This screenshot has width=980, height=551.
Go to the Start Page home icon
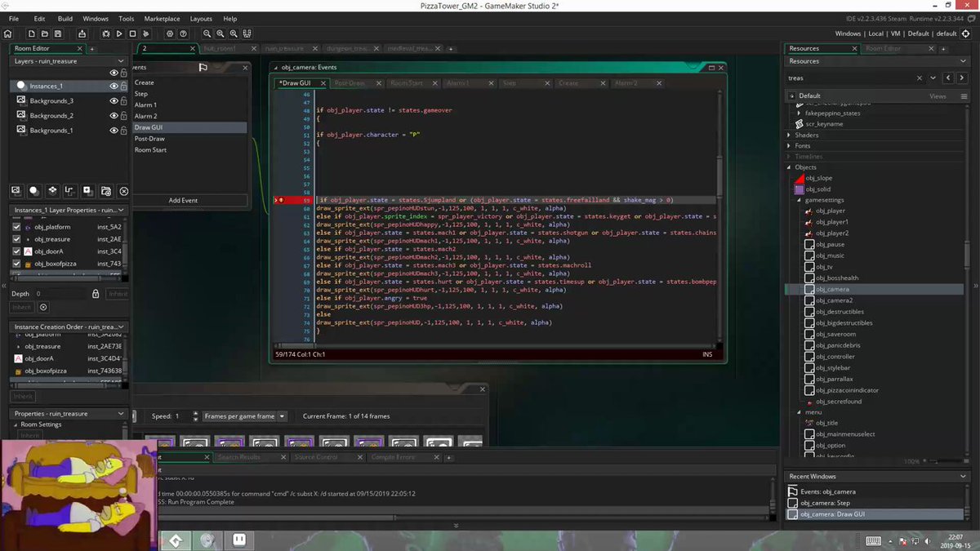7,33
